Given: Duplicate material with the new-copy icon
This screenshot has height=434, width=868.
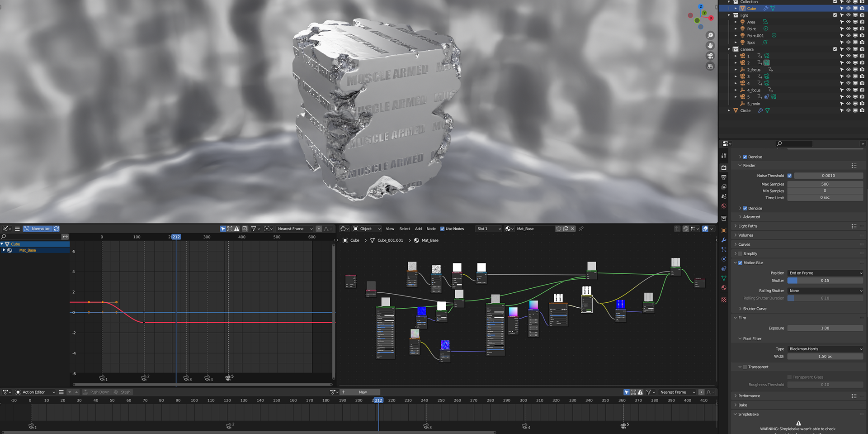Looking at the screenshot, I should (566, 229).
